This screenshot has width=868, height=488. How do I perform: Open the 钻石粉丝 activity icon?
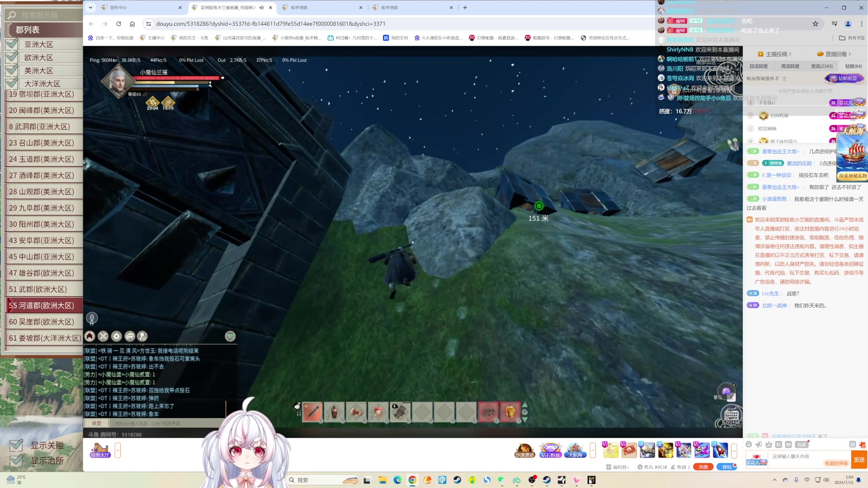click(x=550, y=450)
